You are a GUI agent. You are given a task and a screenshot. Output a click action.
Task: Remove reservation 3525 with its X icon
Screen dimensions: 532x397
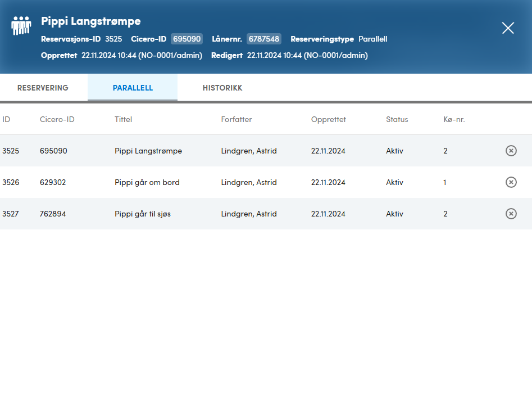[x=511, y=151]
